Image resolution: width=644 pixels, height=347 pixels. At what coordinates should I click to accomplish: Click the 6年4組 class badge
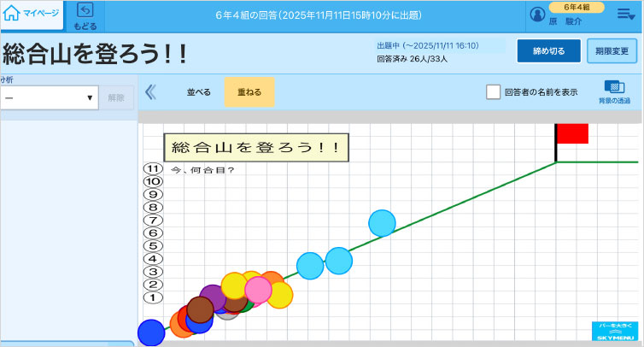577,7
